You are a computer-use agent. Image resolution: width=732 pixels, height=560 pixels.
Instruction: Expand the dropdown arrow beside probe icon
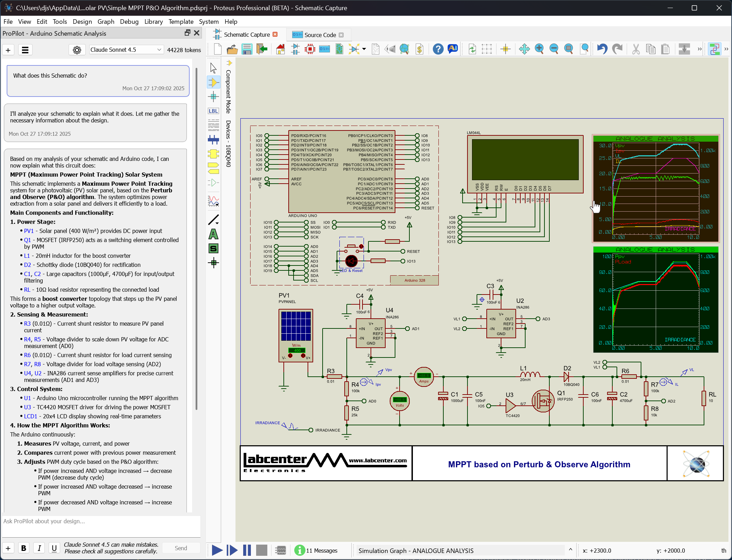(364, 49)
